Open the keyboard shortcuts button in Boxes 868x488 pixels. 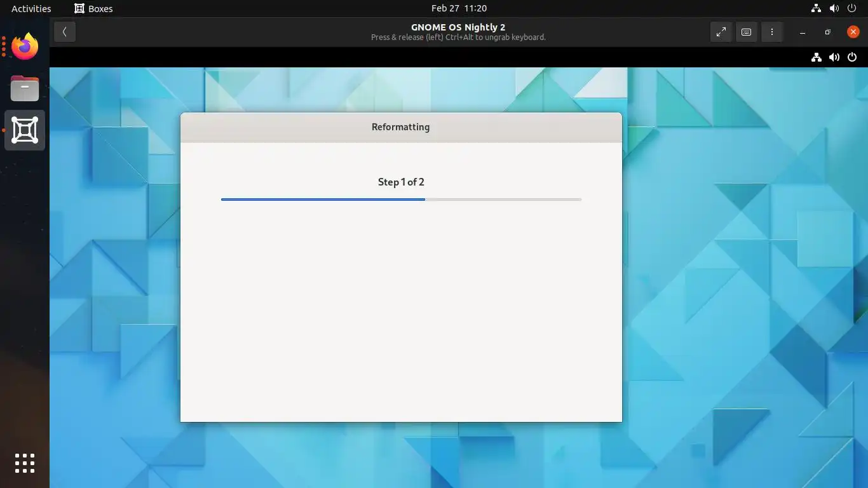(x=747, y=32)
